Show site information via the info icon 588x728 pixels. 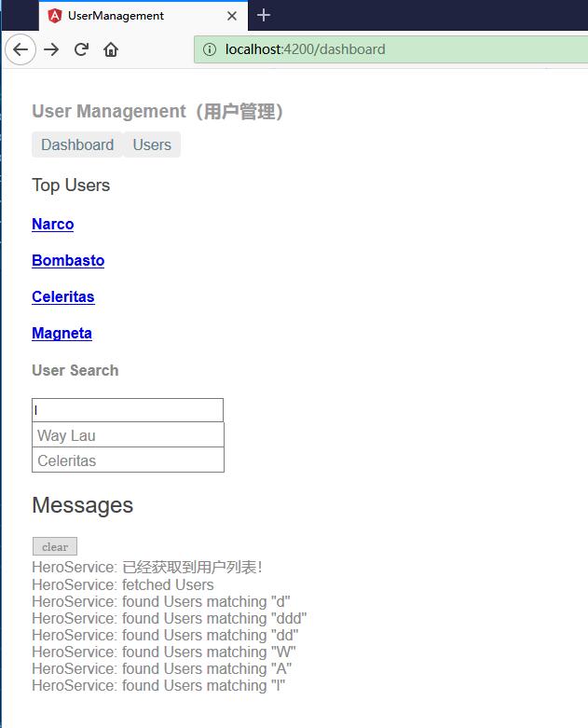click(x=210, y=49)
